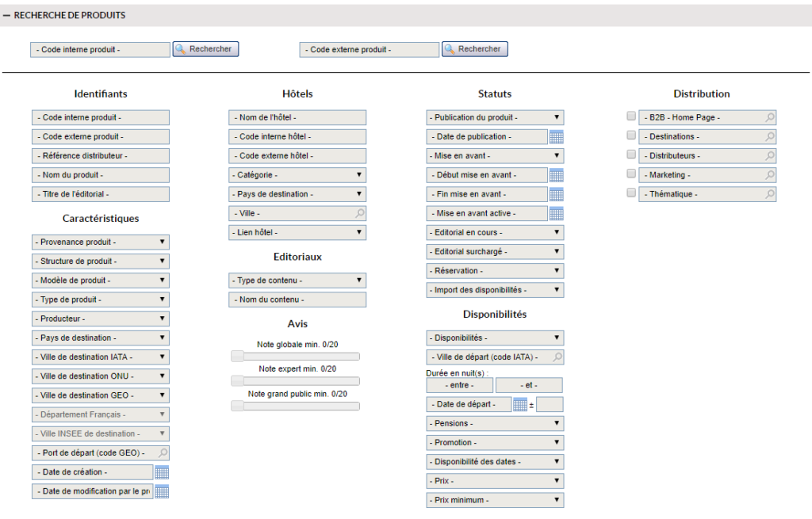The image size is (812, 519).
Task: Open the Type de contenu dropdown
Action: 297,280
